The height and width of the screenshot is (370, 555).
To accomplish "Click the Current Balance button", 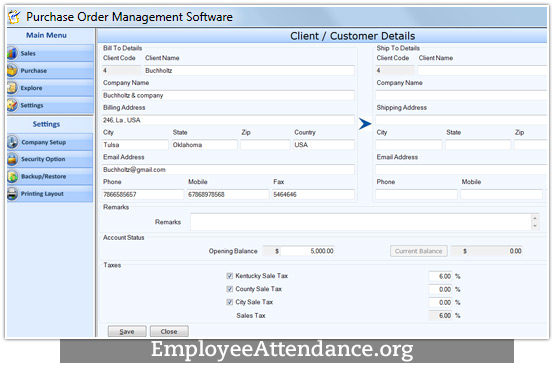I will click(x=419, y=251).
